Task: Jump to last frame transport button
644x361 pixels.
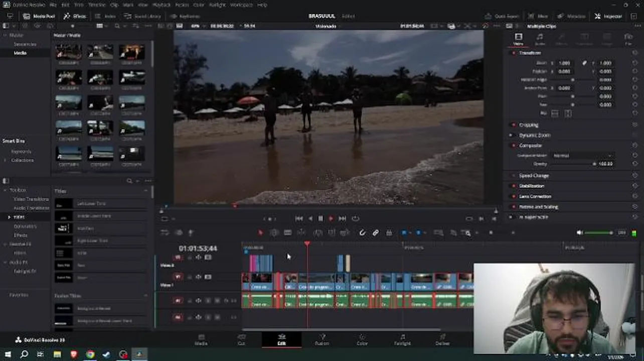Action: click(x=343, y=219)
